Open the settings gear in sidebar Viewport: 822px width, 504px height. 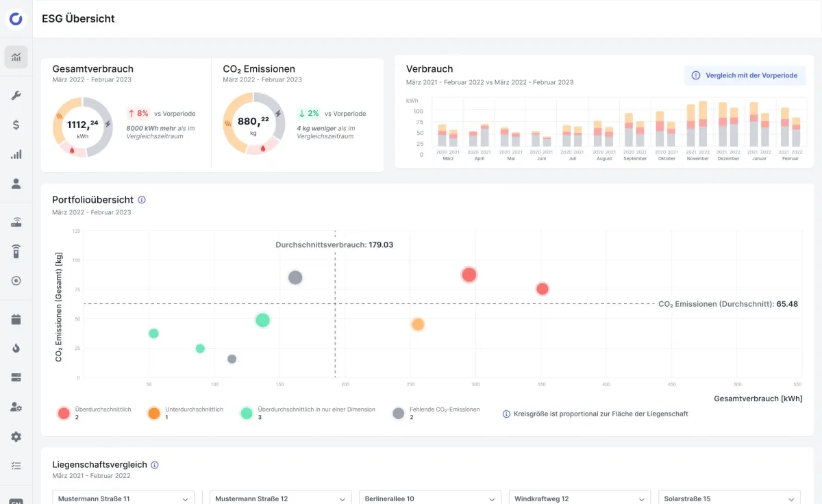click(16, 436)
